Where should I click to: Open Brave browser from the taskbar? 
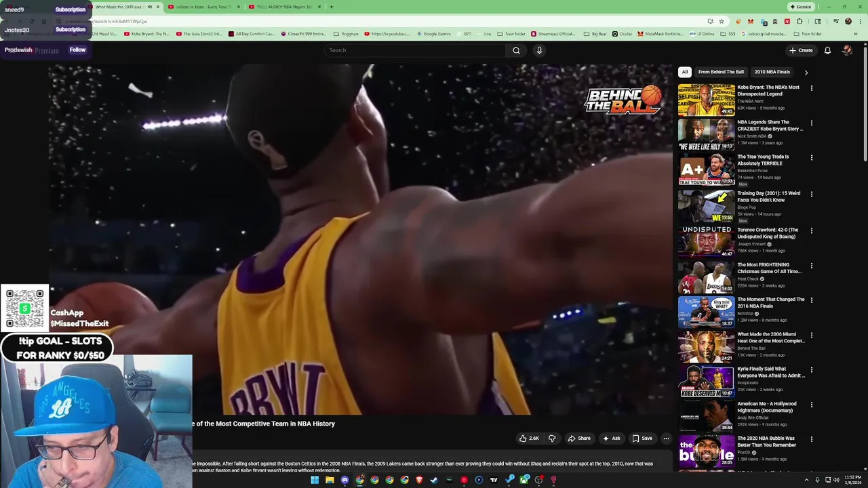pyautogui.click(x=419, y=480)
